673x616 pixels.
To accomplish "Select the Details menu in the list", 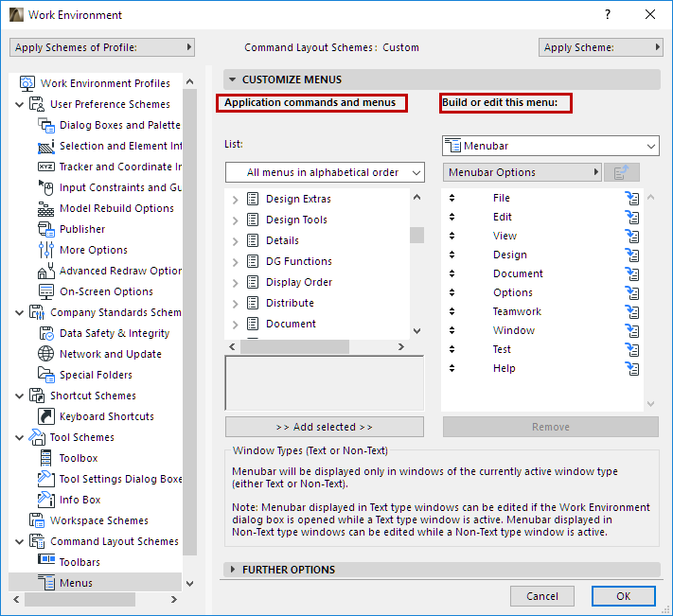I will 282,240.
